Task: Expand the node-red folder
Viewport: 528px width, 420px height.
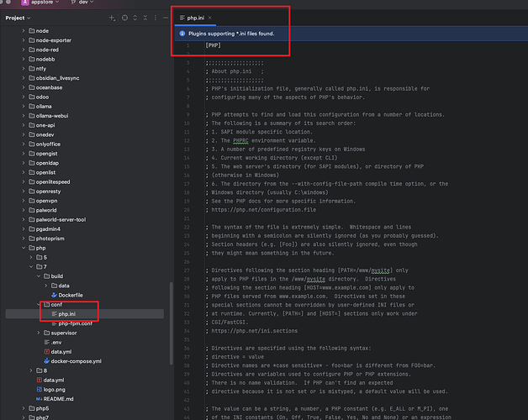Action: point(24,50)
